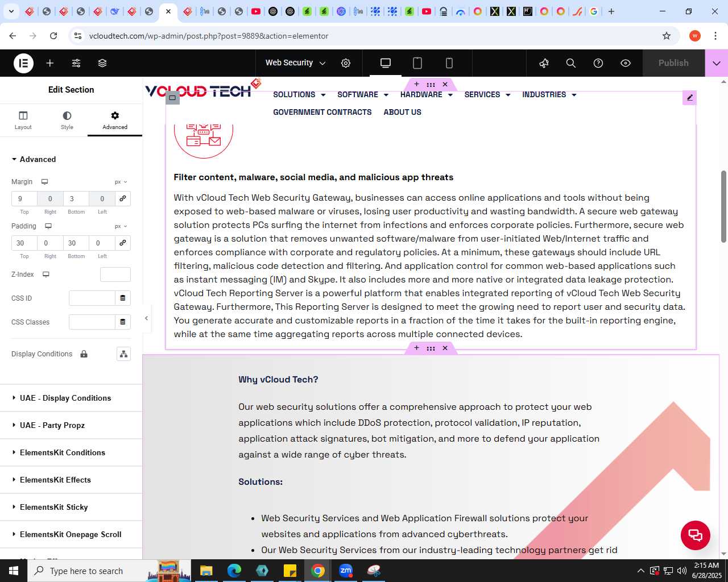Click the padding Top input field
Viewport: 728px width, 582px height.
click(x=24, y=243)
